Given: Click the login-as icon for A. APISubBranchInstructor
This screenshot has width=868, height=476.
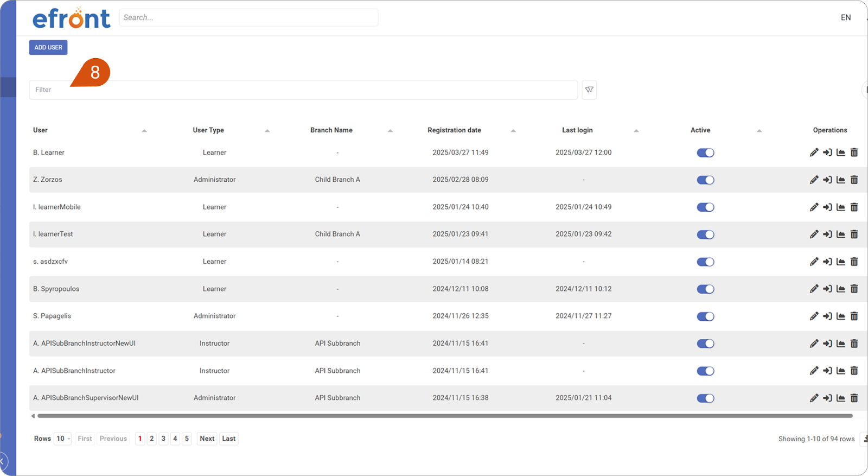Looking at the screenshot, I should [x=827, y=371].
